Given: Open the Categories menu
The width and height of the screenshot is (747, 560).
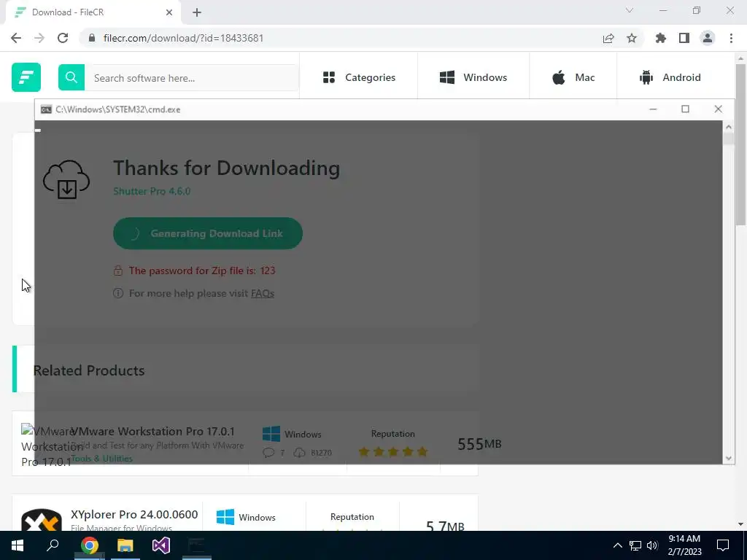Looking at the screenshot, I should tap(359, 77).
